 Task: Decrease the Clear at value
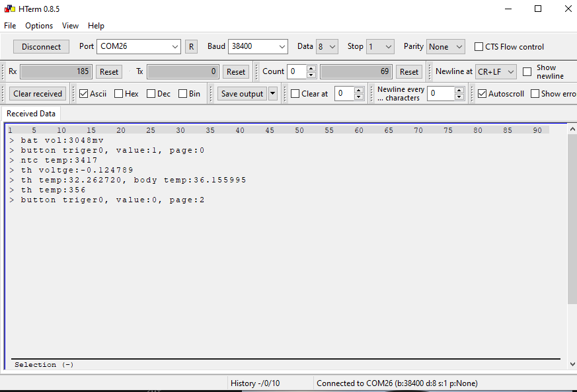pos(359,97)
